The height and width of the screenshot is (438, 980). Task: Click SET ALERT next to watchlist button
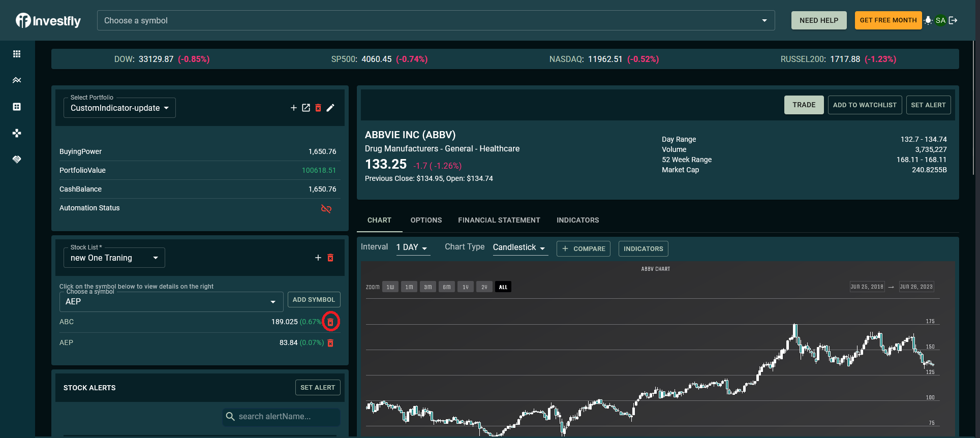tap(928, 105)
